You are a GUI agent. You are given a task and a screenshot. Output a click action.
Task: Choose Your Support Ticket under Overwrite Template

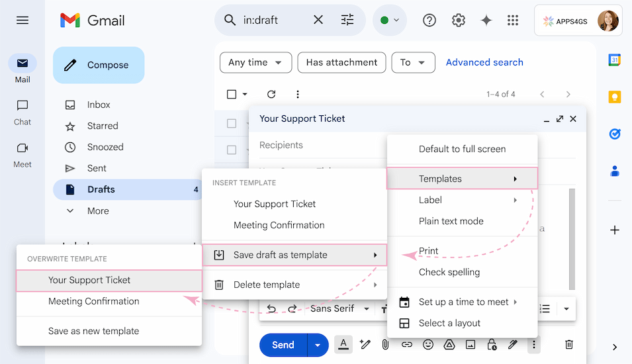(x=89, y=280)
